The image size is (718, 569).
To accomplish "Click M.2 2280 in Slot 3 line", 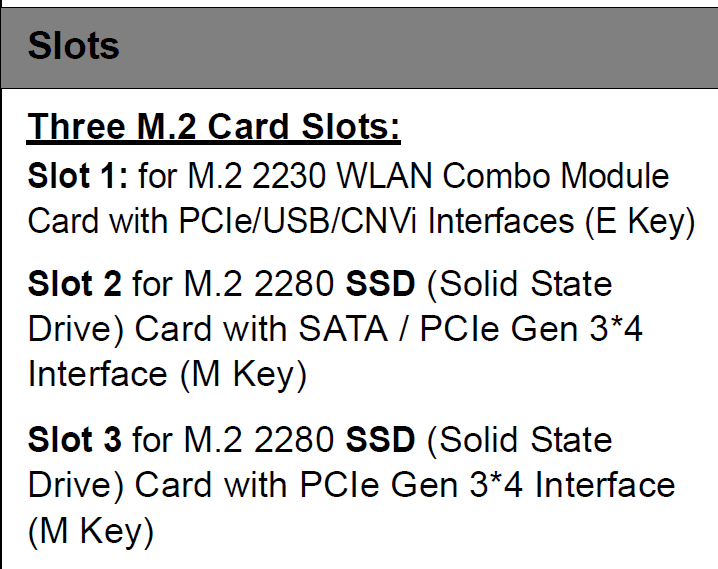I will (259, 439).
